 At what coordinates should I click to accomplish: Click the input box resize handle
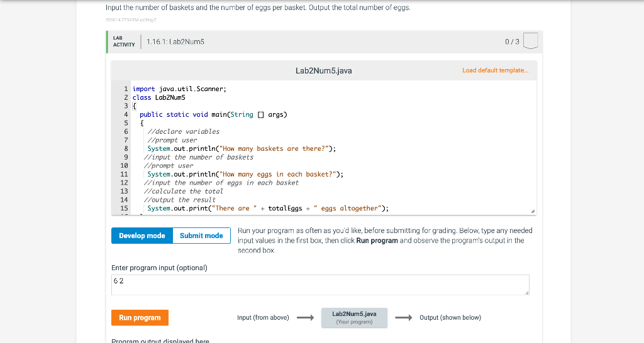(527, 292)
